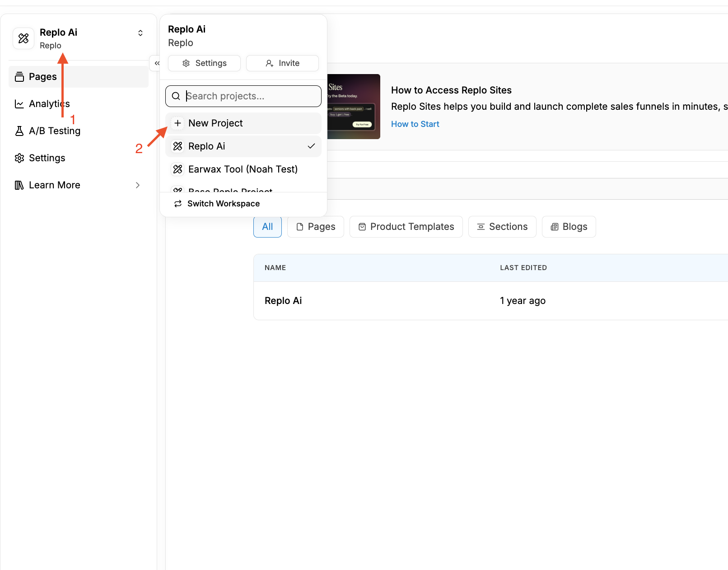Select the Product Templates filter tab
The image size is (728, 570).
[x=406, y=227]
